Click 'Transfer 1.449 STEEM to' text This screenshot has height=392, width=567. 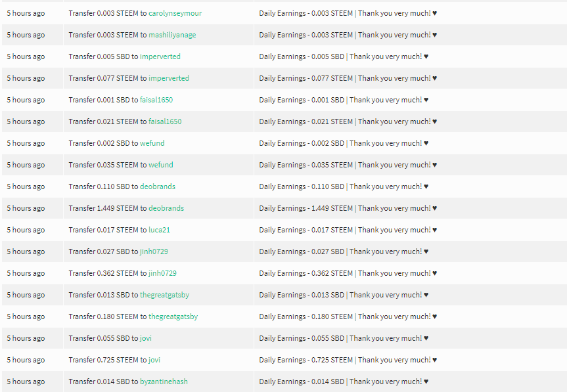108,208
